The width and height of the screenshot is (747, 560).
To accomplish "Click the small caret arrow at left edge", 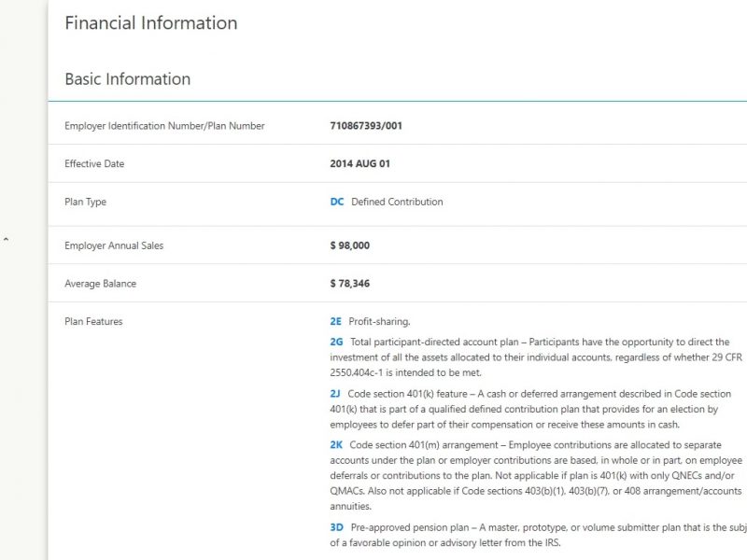I will (x=6, y=240).
